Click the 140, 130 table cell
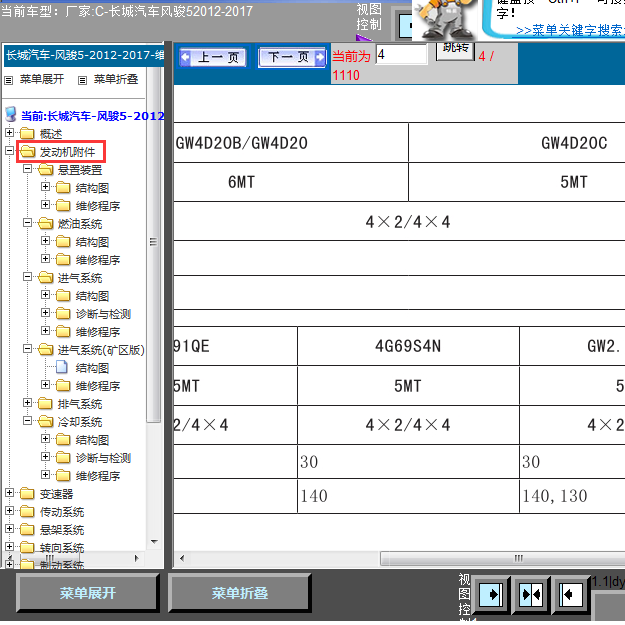625x625 pixels. tap(572, 496)
